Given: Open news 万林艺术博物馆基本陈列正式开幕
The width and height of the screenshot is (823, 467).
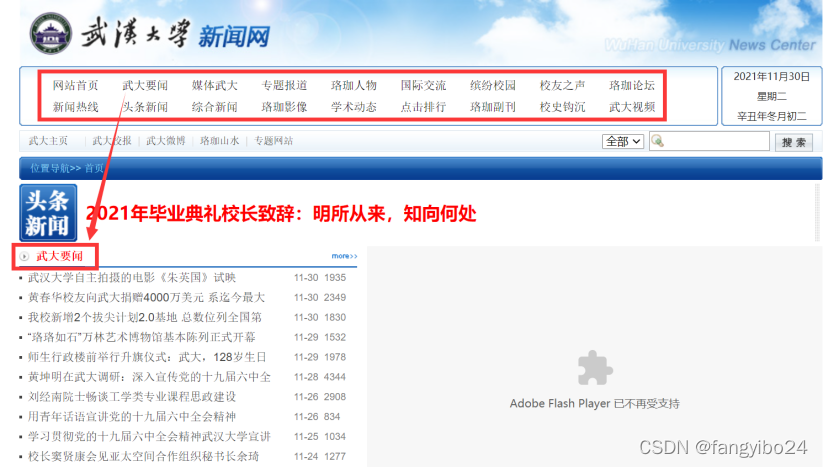Looking at the screenshot, I should [x=142, y=337].
